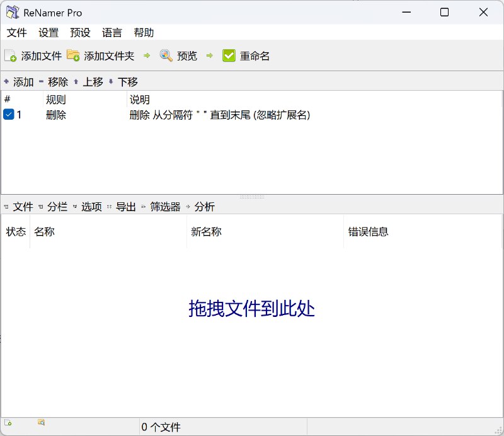Click the splitter handle between rules and files

252,197
